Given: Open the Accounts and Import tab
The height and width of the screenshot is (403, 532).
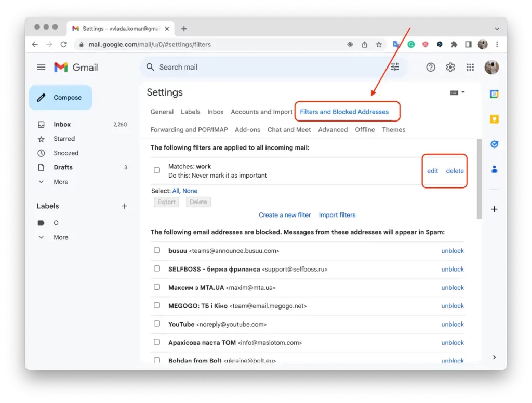Looking at the screenshot, I should 262,112.
